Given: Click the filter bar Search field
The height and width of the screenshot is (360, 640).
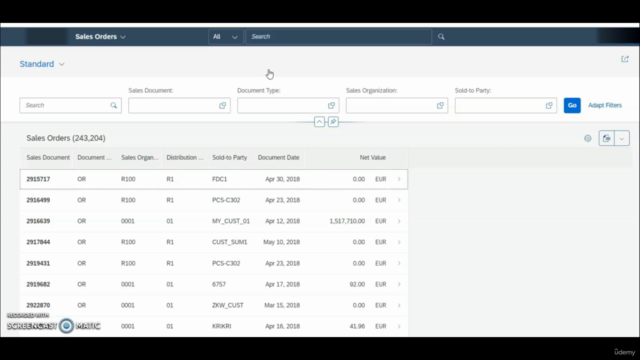Looking at the screenshot, I should coord(70,105).
